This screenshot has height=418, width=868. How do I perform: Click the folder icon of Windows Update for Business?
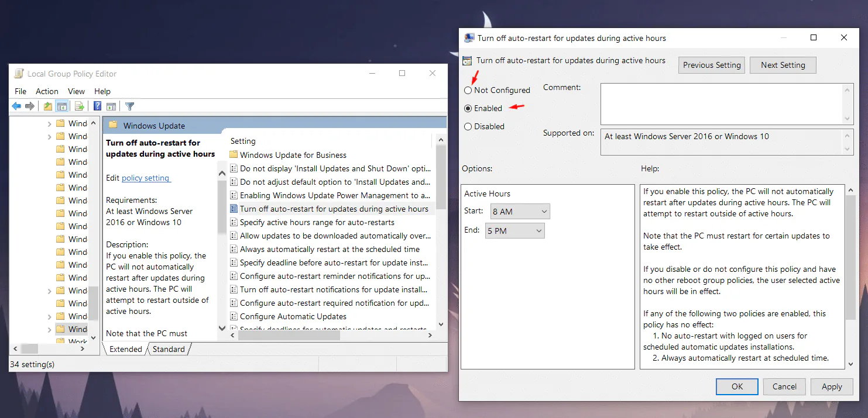pos(234,155)
